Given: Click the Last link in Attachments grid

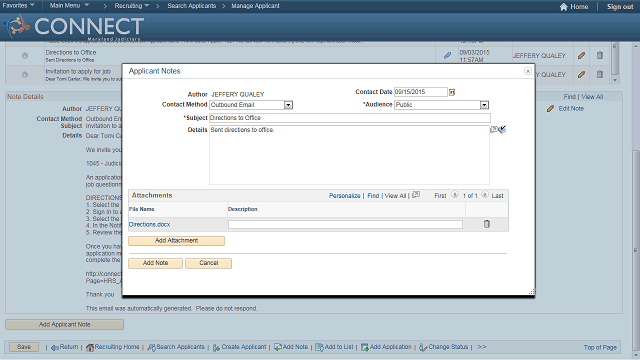Looking at the screenshot, I should coord(497,196).
